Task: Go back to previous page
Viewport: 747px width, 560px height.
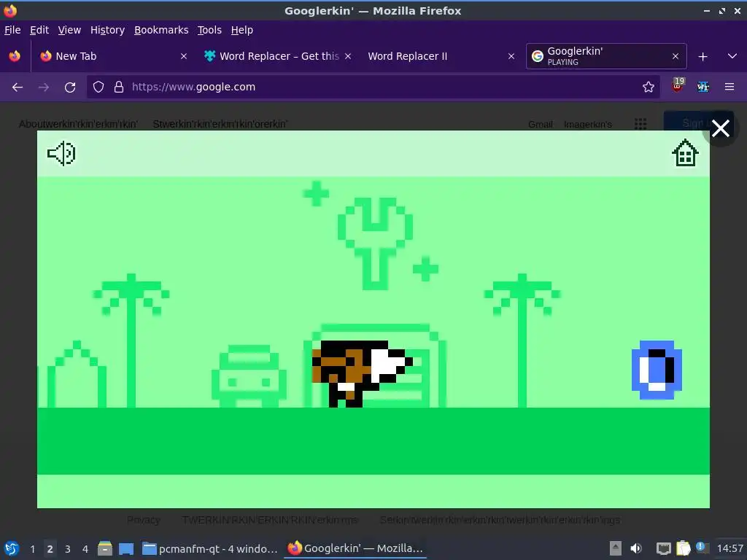Action: coord(18,87)
